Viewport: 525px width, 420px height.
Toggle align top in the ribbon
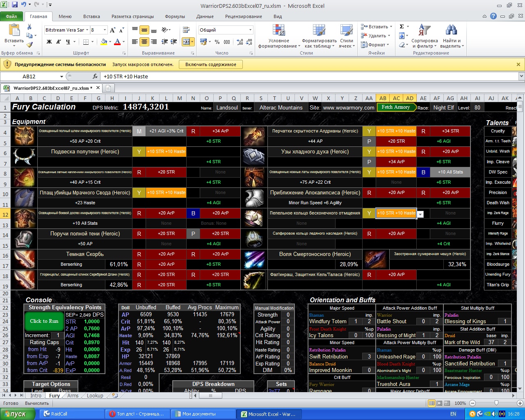135,30
